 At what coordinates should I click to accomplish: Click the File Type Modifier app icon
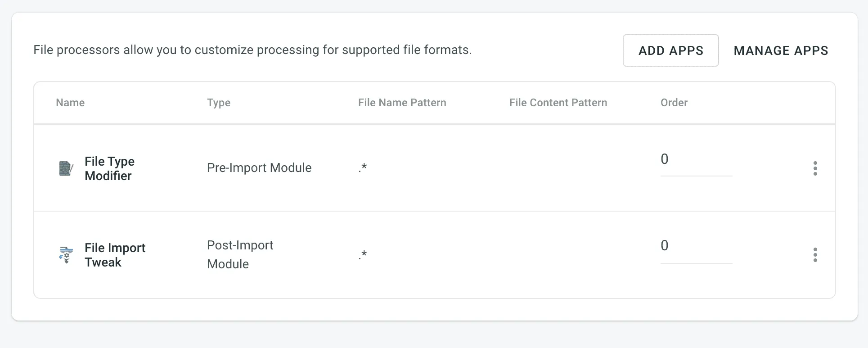[x=66, y=168]
